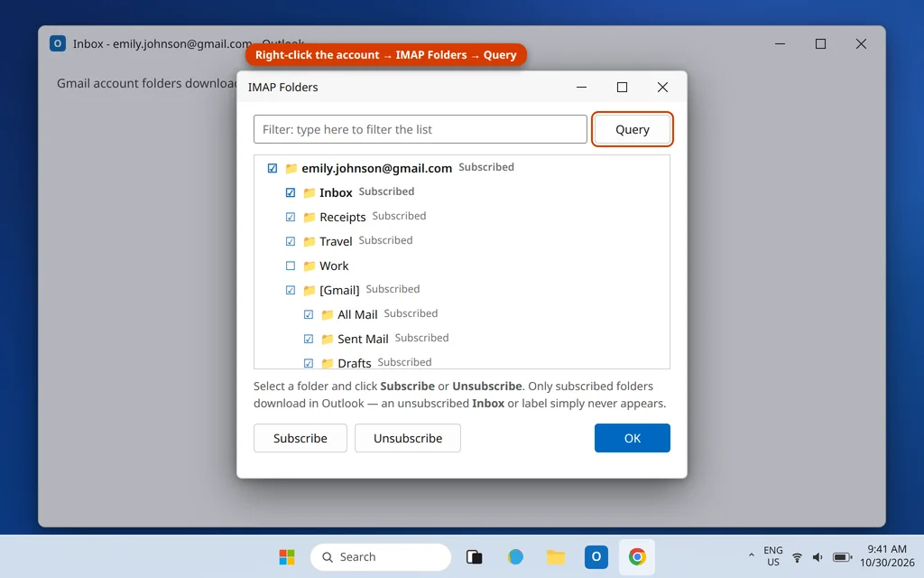Check the Work folder checkbox

click(x=291, y=266)
